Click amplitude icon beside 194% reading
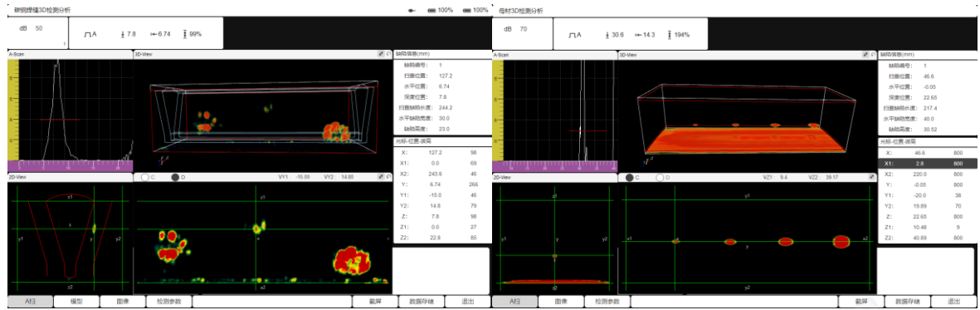980x310 pixels. coord(670,34)
